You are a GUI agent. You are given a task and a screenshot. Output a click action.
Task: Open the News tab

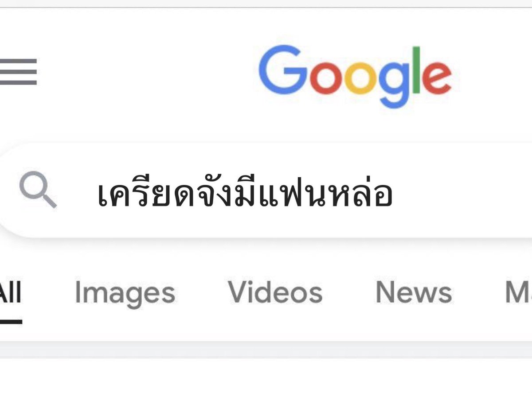(414, 292)
